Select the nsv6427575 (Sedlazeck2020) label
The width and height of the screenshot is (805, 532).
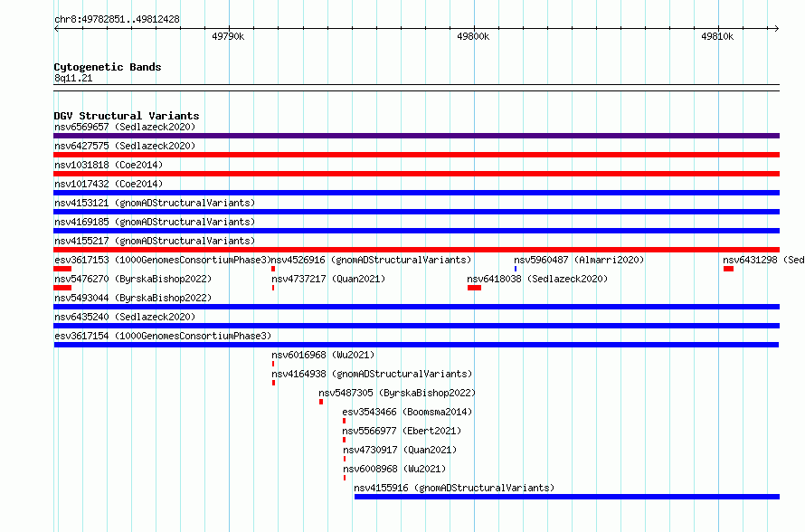click(125, 146)
